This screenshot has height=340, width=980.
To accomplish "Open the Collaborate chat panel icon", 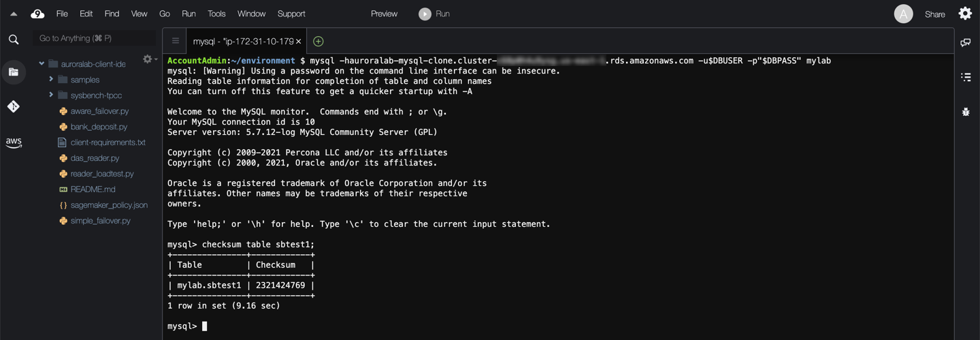I will (965, 43).
